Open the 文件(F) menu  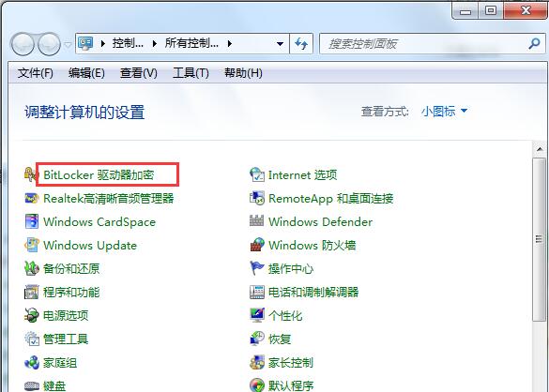[x=36, y=73]
